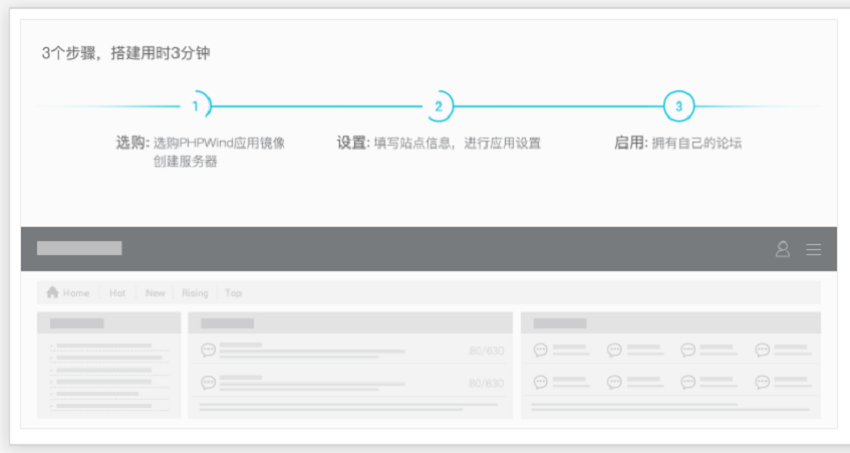Click the user profile icon in dark header
Screen dimensions: 850x453
pos(783,249)
